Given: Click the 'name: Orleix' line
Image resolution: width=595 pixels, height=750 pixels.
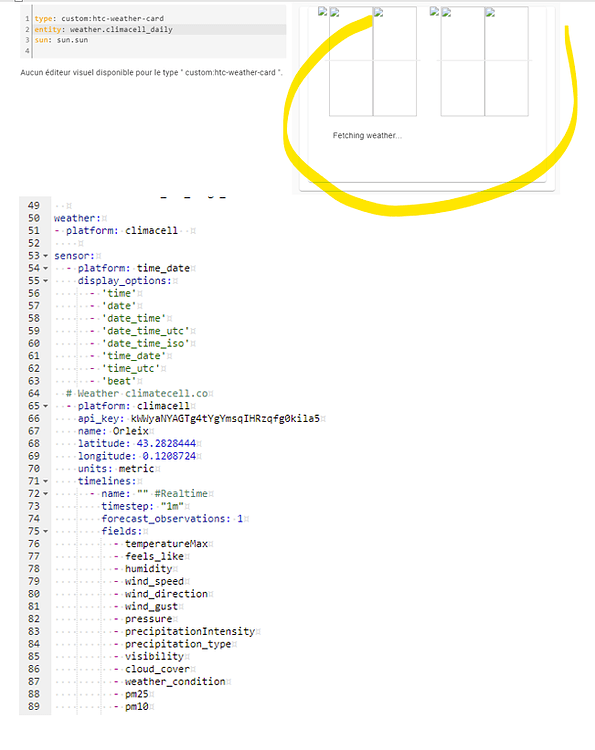Looking at the screenshot, I should pyautogui.click(x=113, y=431).
